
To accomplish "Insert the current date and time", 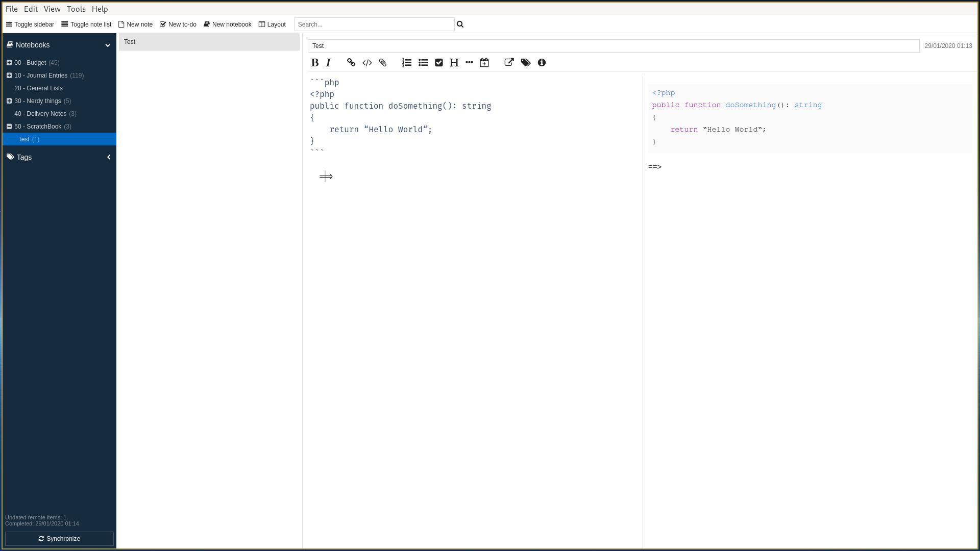I will coord(484,62).
